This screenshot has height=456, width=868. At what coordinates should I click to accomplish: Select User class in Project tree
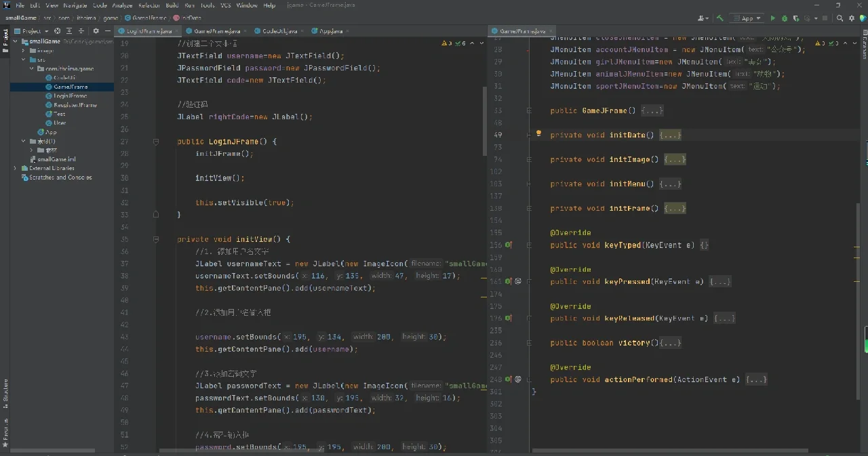56,123
